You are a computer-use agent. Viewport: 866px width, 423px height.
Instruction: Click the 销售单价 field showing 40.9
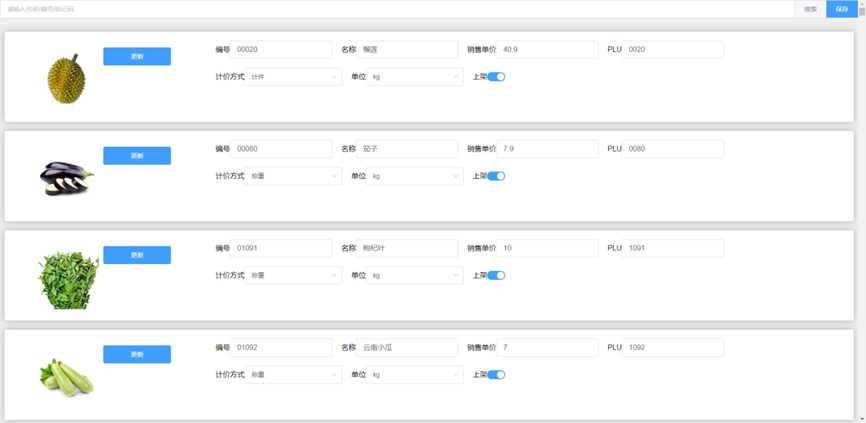[x=548, y=49]
